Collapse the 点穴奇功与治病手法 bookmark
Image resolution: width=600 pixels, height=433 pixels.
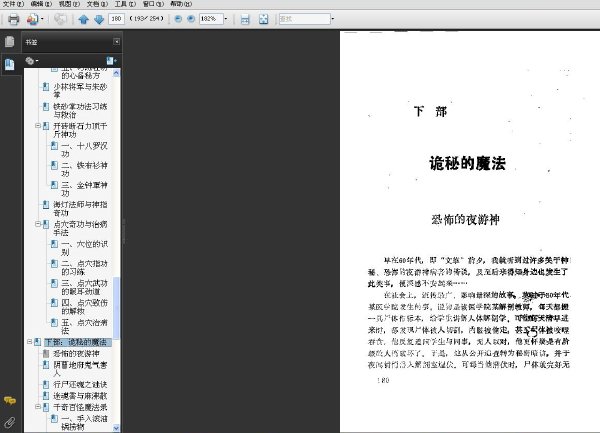38,224
